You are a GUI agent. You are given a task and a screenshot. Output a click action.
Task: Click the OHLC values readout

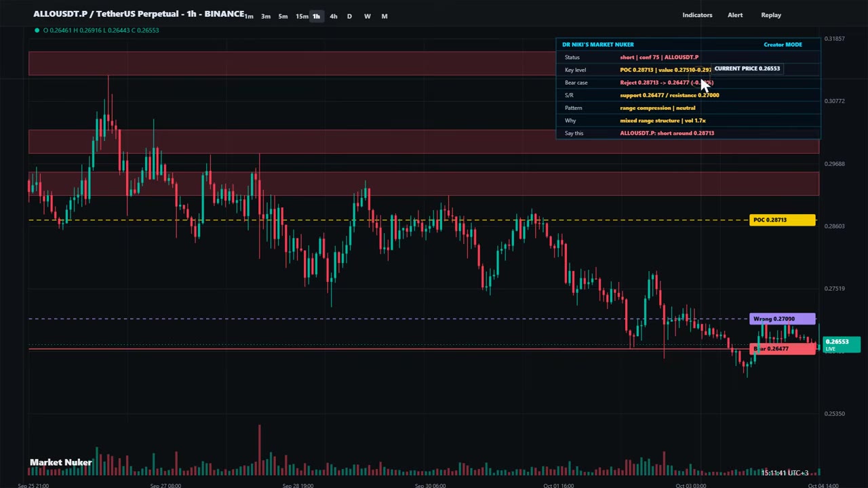(101, 30)
